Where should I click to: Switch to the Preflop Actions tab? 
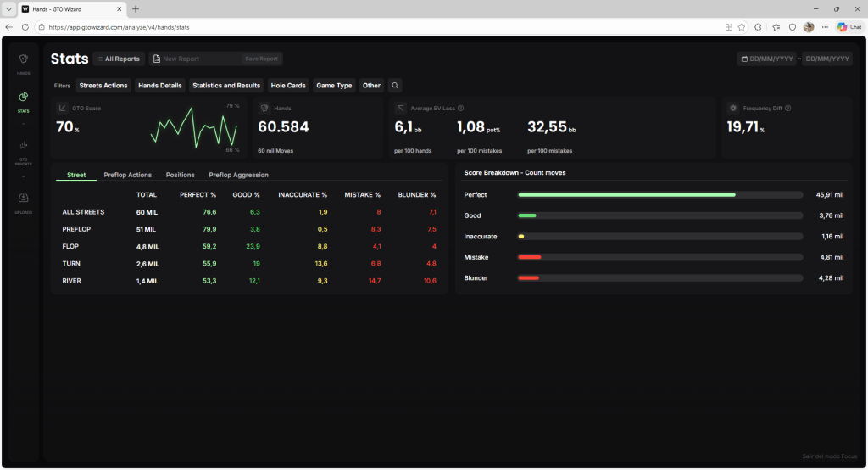click(127, 175)
